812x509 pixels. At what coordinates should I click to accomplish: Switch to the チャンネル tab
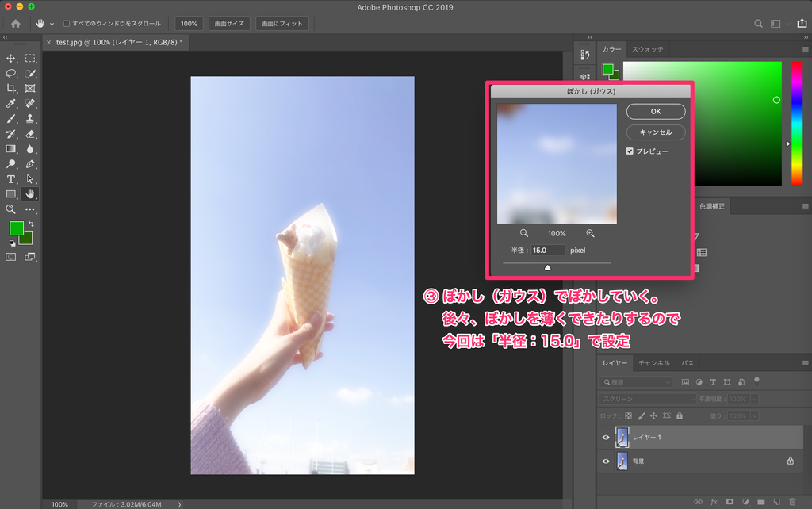pyautogui.click(x=654, y=363)
